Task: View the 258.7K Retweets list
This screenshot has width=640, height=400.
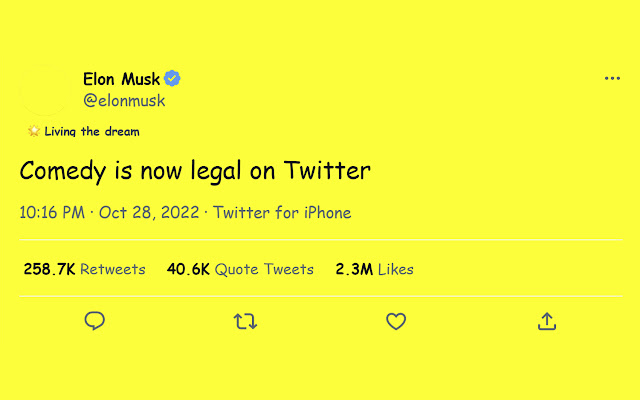Action: point(84,269)
